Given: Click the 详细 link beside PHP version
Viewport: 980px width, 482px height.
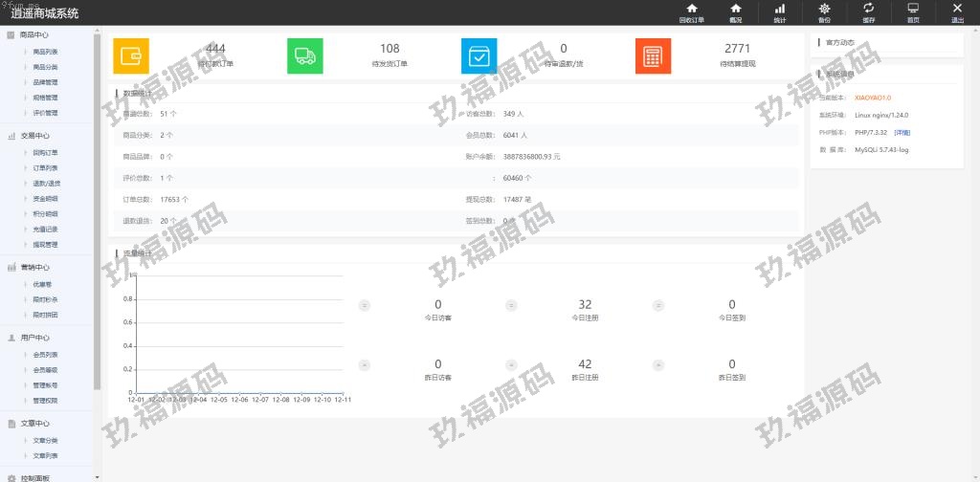Looking at the screenshot, I should tap(902, 132).
